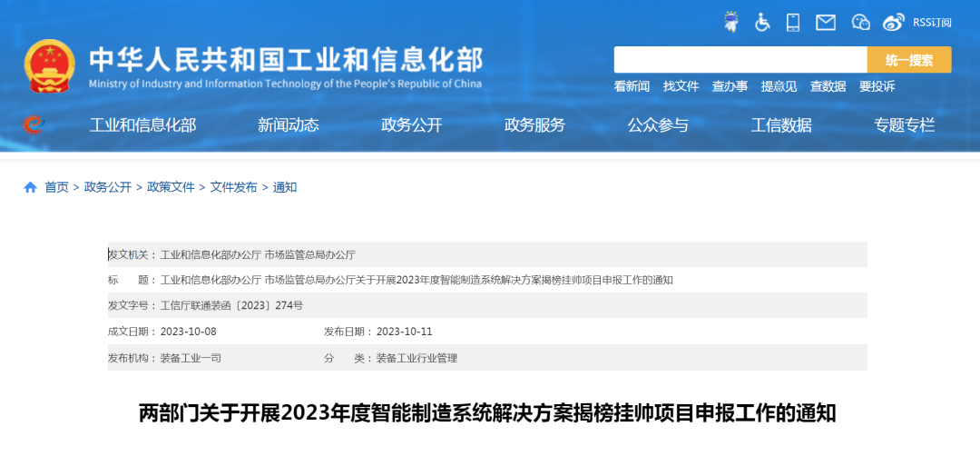Click the English ministry name subtitle
Screen dimensions: 980x466
click(x=285, y=84)
